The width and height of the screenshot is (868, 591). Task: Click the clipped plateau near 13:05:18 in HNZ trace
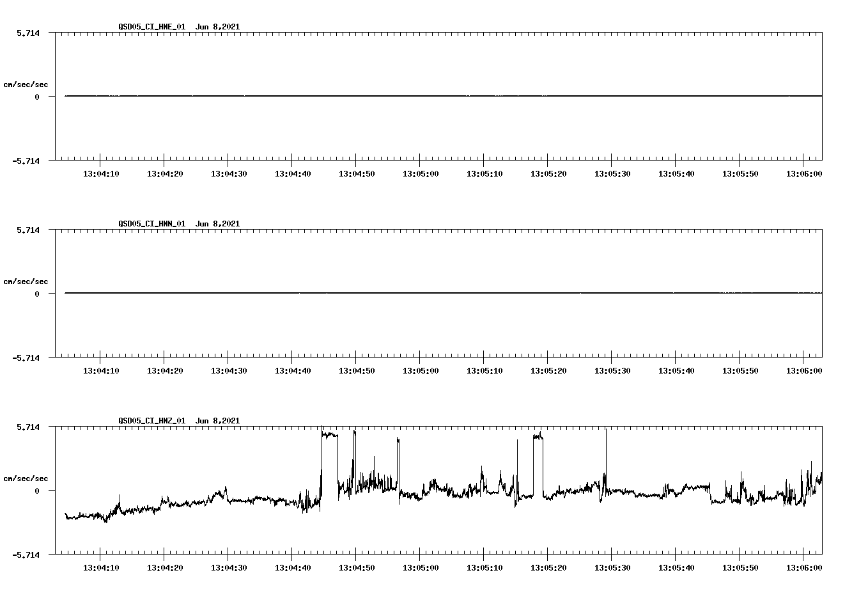point(538,436)
